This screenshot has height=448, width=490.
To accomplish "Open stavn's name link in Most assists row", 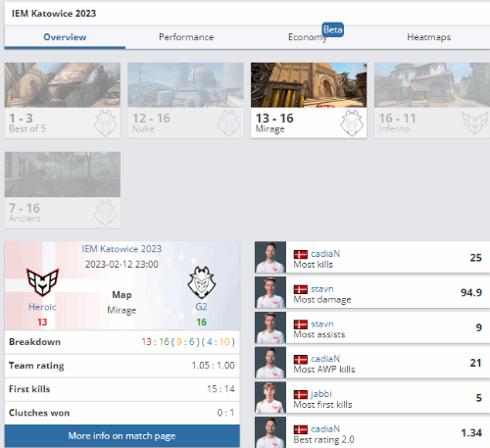I will point(322,324).
